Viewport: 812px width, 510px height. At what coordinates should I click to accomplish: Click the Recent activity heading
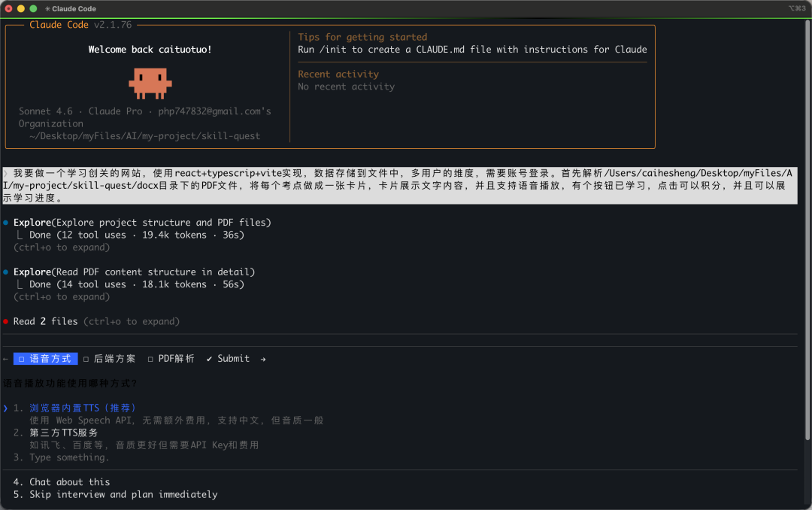pyautogui.click(x=338, y=74)
